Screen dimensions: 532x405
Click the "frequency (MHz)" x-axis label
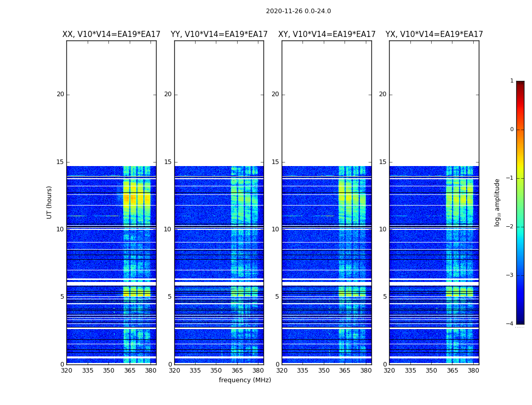point(245,380)
